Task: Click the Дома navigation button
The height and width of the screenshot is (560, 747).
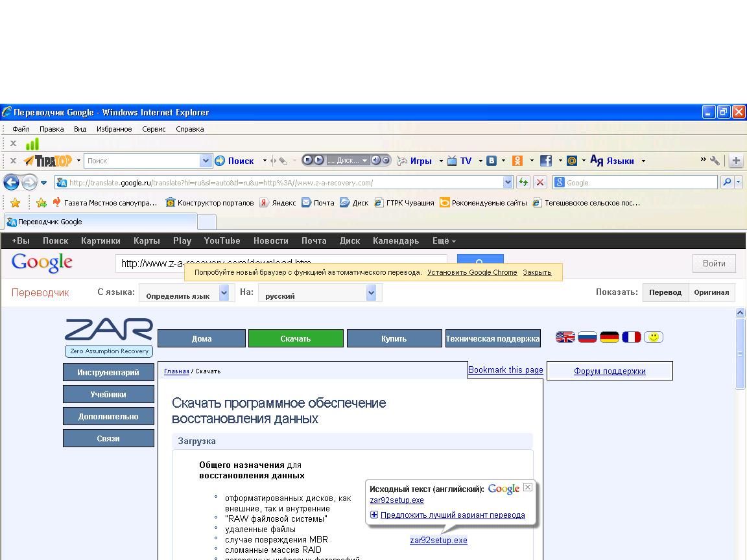Action: click(x=202, y=338)
